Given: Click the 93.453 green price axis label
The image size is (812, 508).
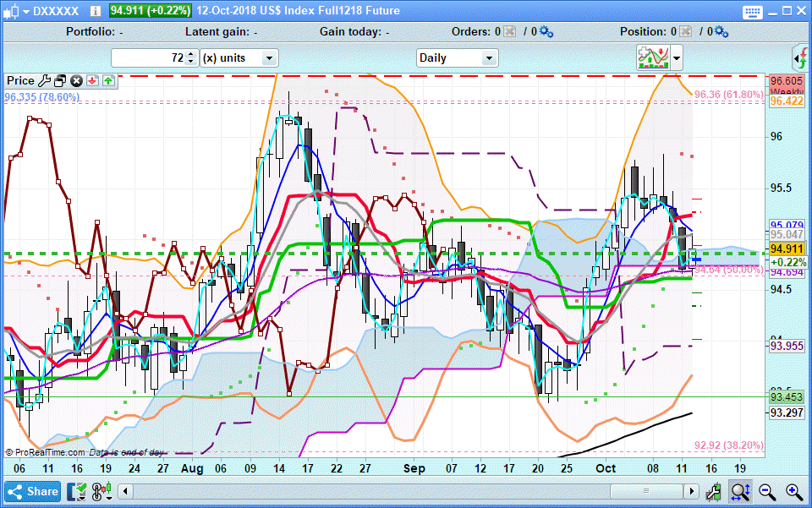Looking at the screenshot, I should pyautogui.click(x=786, y=397).
